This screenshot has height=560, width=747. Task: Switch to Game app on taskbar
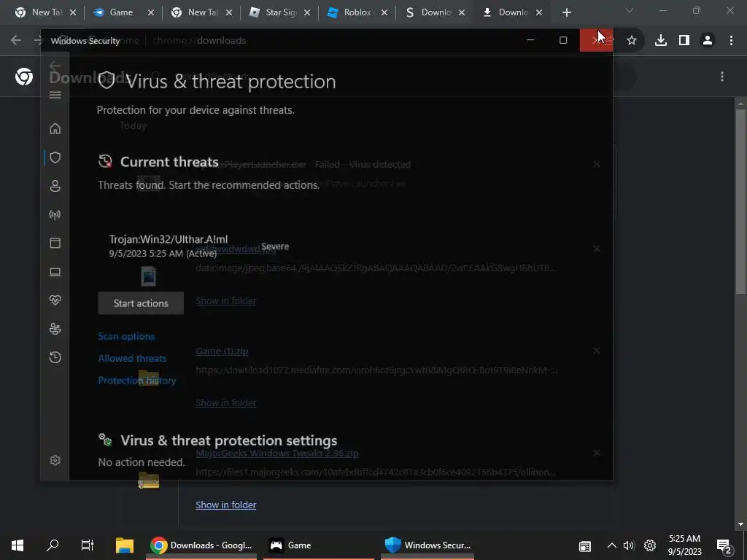click(318, 545)
